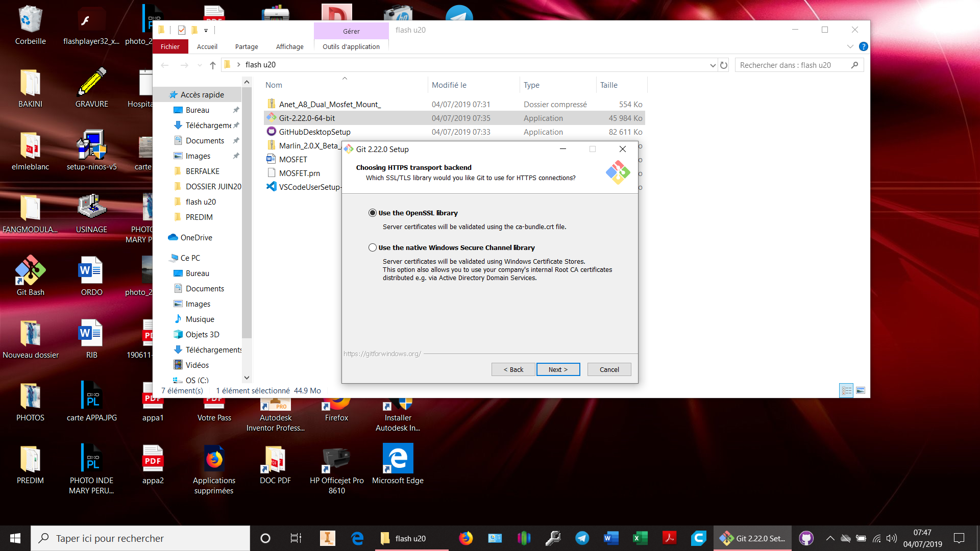Switch to the Partage ribbon tab
The image size is (980, 551).
click(x=247, y=46)
